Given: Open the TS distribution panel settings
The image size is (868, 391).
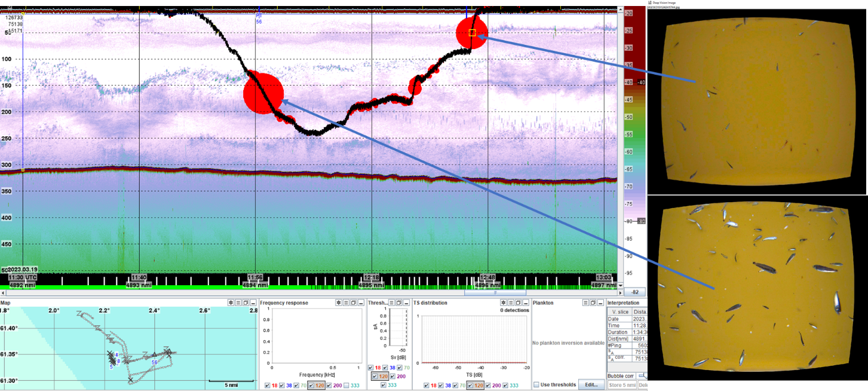Looking at the screenshot, I should tap(504, 303).
